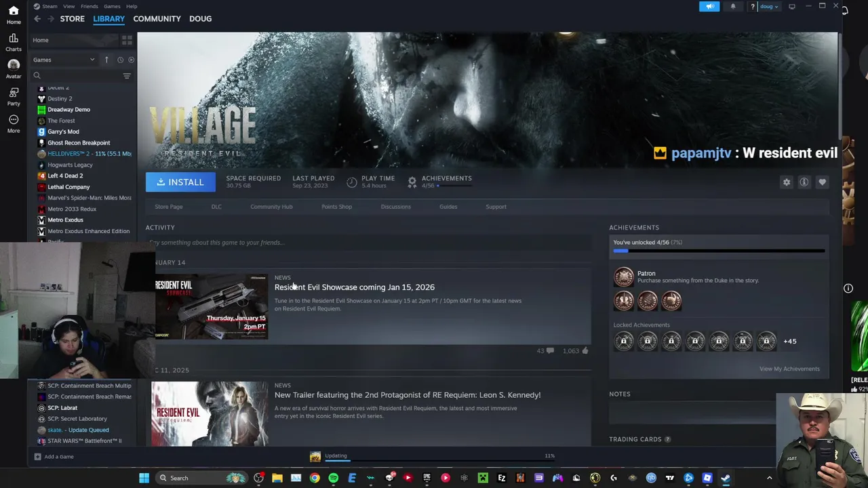
Task: Click the library search magnifier icon
Action: coord(37,76)
